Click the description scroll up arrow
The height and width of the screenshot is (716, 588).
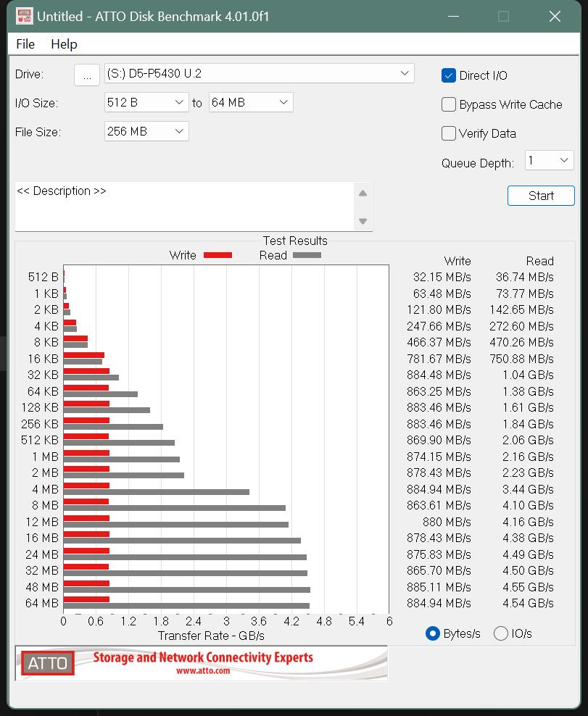(363, 193)
